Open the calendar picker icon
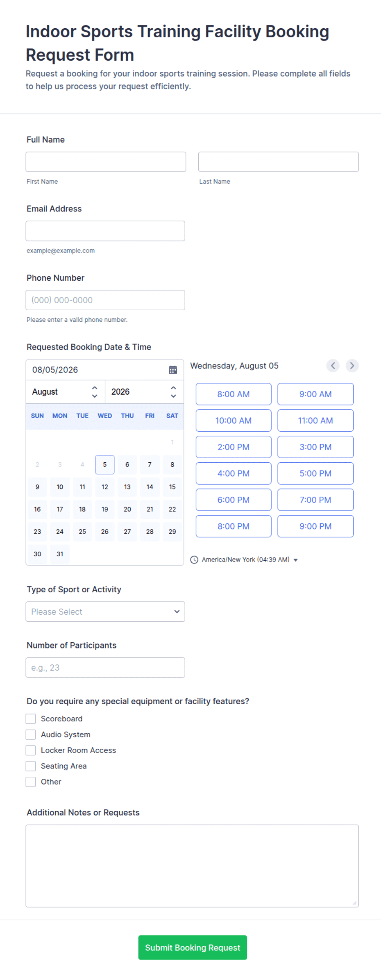381x980 pixels. pos(173,370)
